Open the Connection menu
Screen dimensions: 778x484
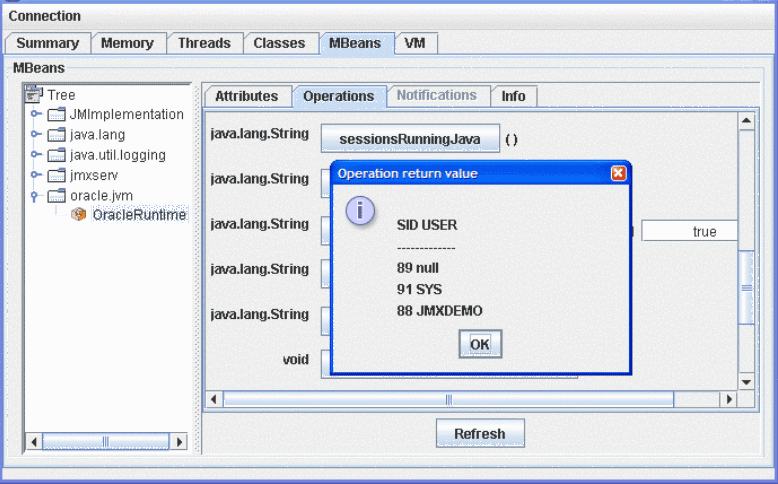point(45,16)
